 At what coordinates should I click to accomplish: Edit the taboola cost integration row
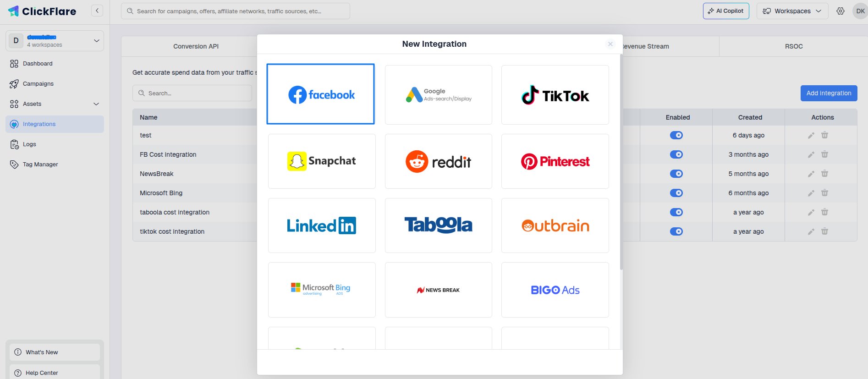[x=811, y=212]
